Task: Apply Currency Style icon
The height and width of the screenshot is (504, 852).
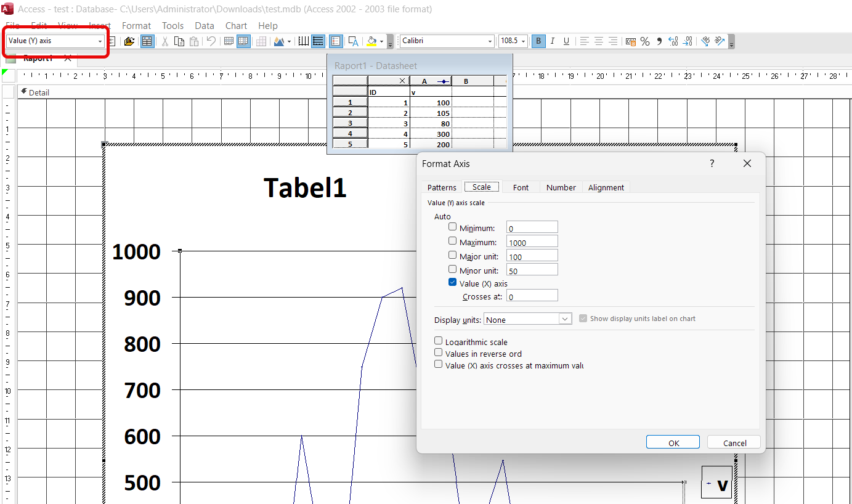Action: pos(630,41)
